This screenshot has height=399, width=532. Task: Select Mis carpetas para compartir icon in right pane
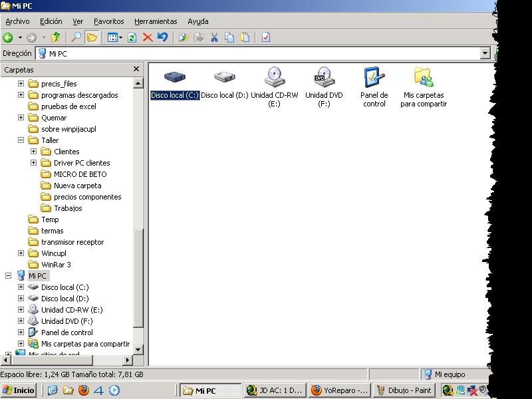point(424,87)
